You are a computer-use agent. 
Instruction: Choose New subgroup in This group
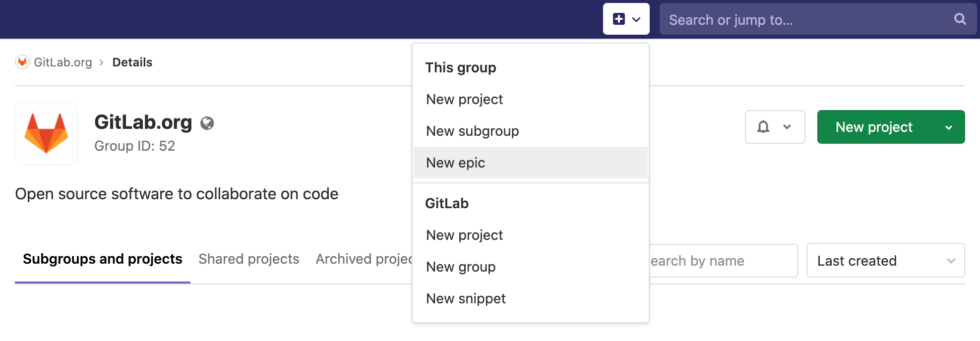472,131
